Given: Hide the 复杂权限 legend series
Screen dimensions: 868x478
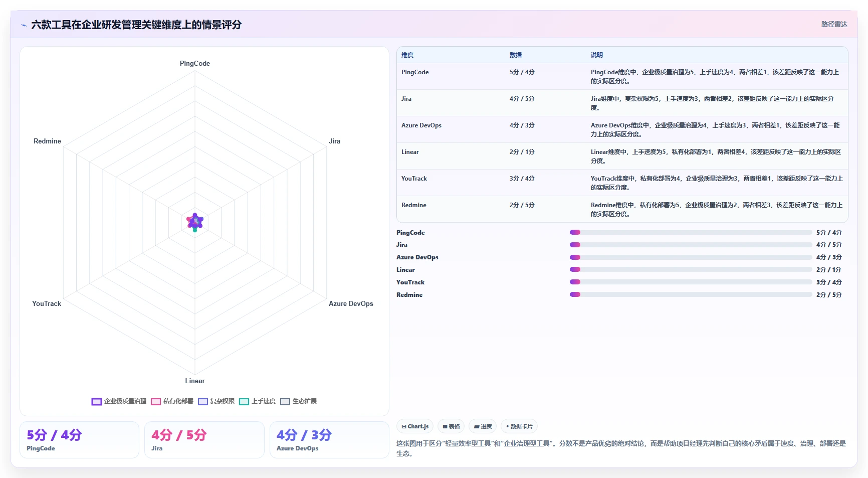Looking at the screenshot, I should click(216, 401).
